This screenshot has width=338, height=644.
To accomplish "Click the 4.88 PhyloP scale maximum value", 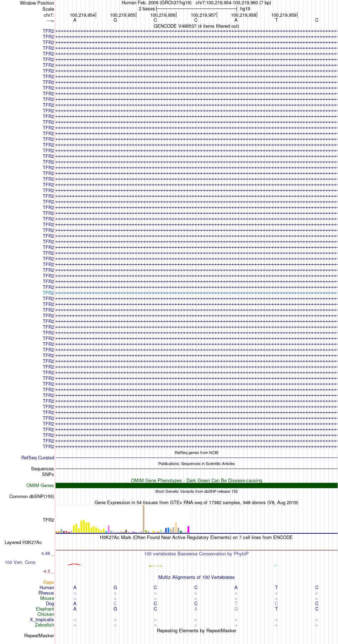I will coord(46,554).
